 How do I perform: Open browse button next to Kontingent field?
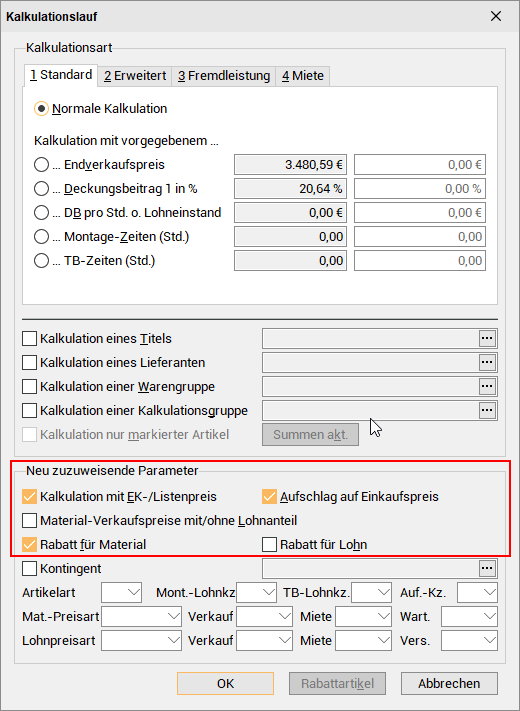point(487,569)
